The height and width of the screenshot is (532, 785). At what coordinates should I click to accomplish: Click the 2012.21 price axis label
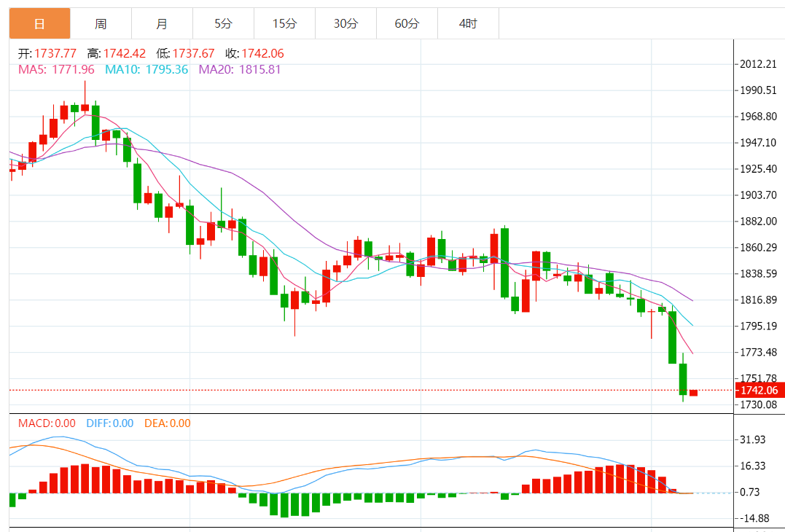[x=759, y=64]
